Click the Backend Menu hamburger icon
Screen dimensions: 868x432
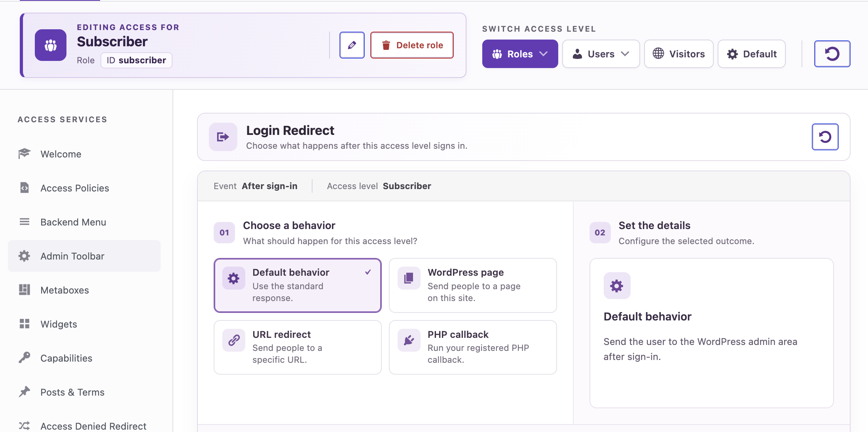[25, 222]
